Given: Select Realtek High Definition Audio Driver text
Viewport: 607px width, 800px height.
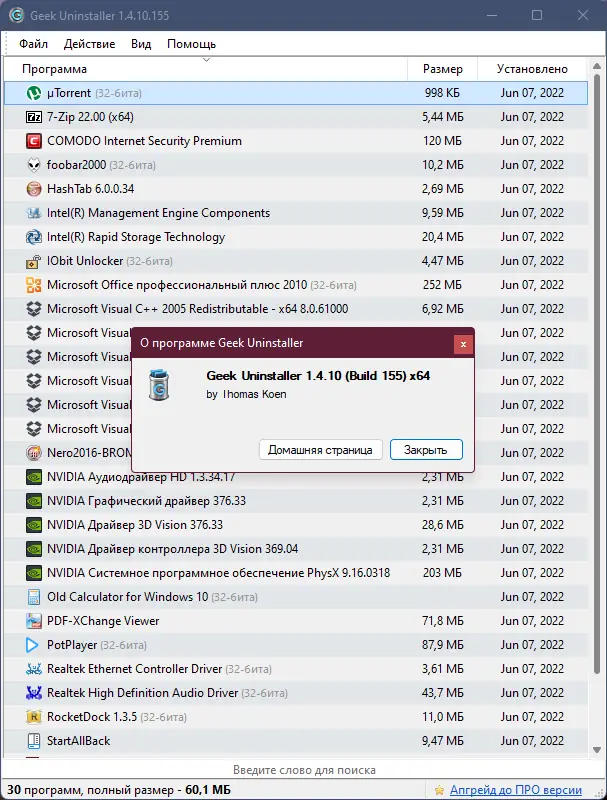Looking at the screenshot, I should (x=142, y=693).
